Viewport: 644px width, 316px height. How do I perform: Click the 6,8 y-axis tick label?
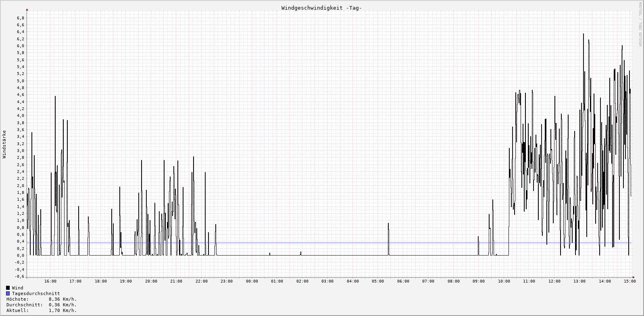pos(21,18)
